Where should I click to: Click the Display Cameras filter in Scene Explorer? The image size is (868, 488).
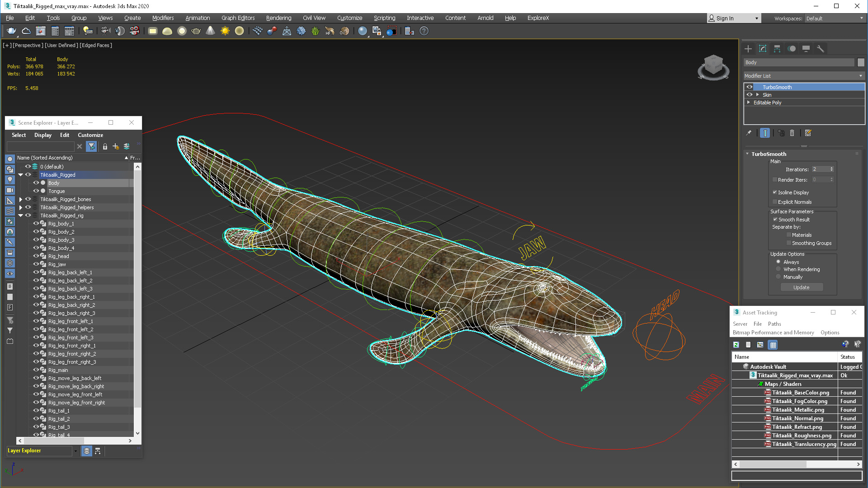coord(9,190)
